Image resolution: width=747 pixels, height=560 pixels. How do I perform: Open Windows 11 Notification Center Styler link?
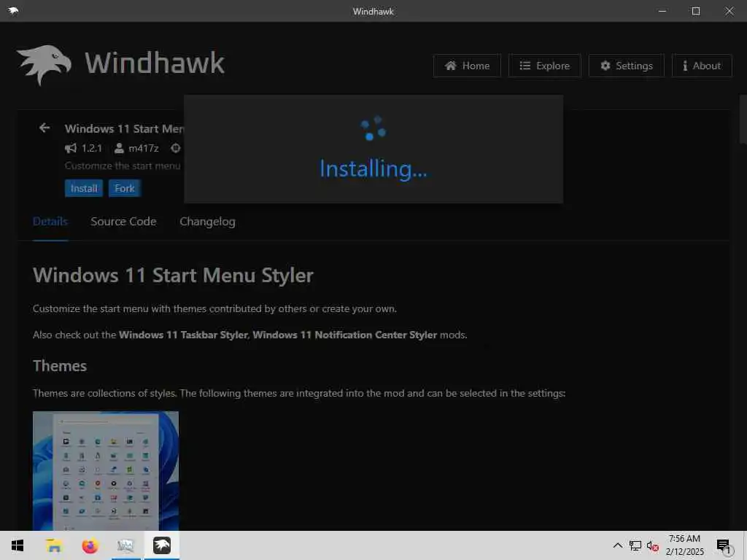tap(344, 335)
